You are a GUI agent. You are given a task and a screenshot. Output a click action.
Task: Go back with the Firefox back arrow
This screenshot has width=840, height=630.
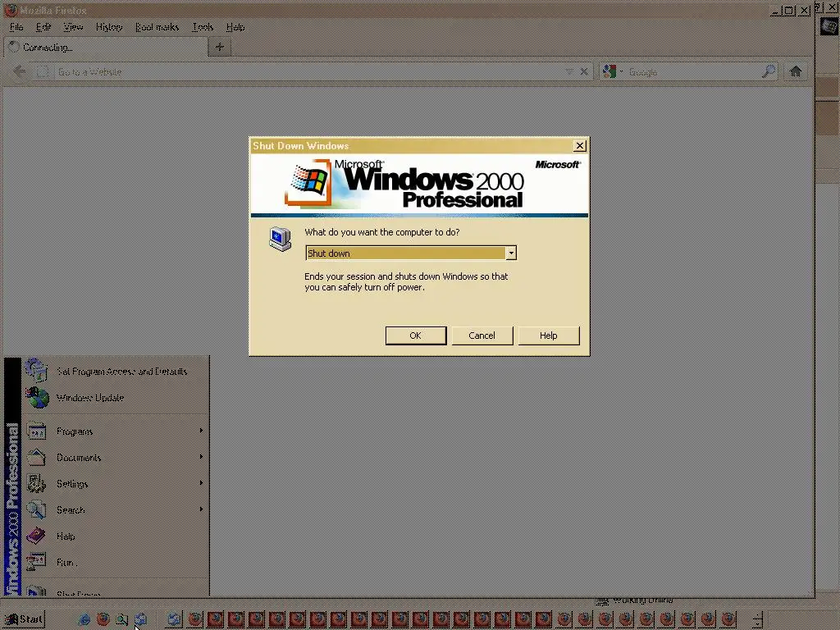[20, 71]
